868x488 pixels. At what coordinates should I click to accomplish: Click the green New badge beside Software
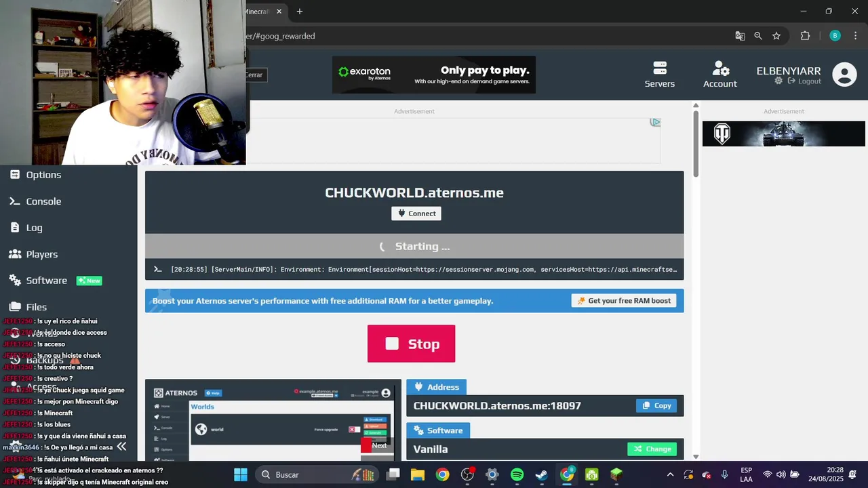click(90, 281)
